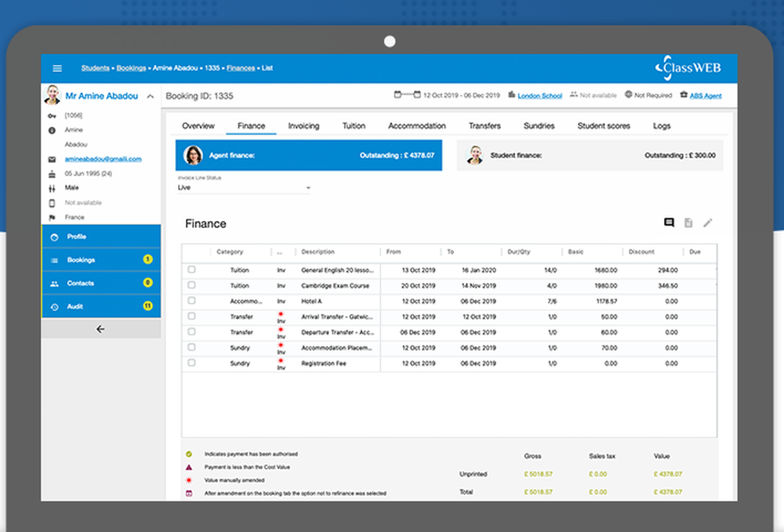Tick checkbox for Cambridge Exam Course row
This screenshot has height=532, width=784.
(x=191, y=285)
